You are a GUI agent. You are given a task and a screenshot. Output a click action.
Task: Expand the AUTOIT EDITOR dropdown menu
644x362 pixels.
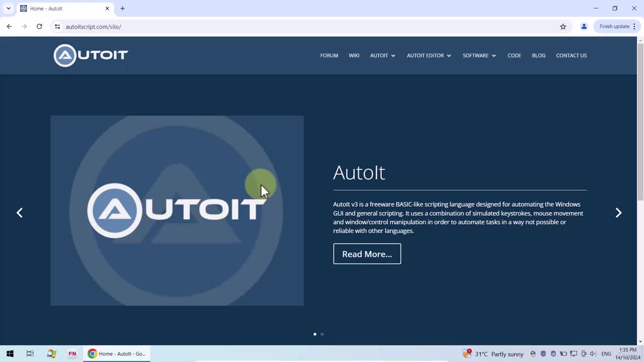(x=429, y=55)
